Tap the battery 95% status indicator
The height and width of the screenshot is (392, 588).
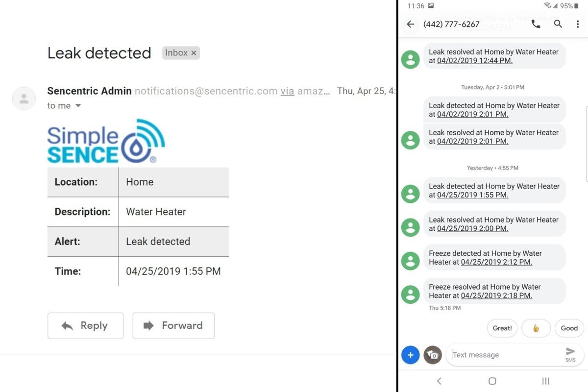[x=569, y=6]
